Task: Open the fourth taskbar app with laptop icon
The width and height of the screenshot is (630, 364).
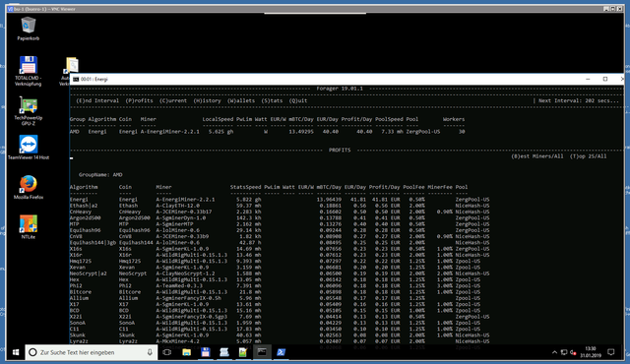Action: pos(224,352)
